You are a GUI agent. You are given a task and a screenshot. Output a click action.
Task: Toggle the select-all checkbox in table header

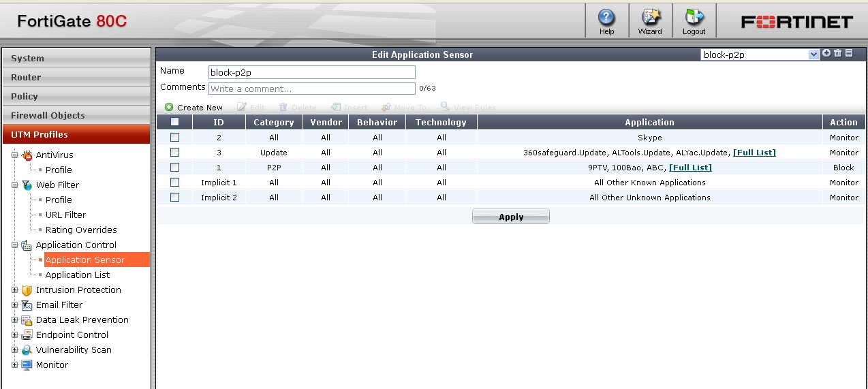click(174, 122)
